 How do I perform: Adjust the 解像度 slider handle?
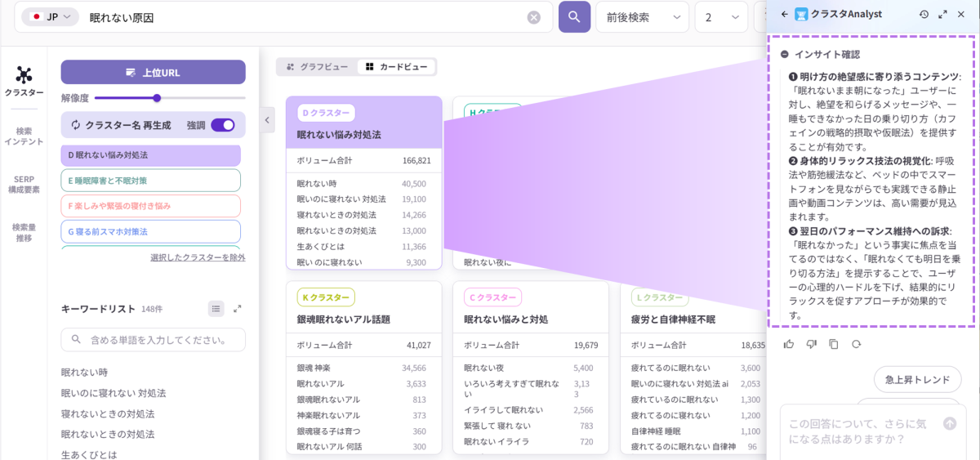[157, 98]
